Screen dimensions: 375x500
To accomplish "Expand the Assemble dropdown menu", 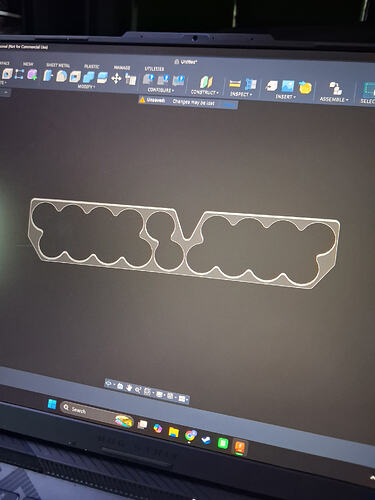I will point(334,99).
